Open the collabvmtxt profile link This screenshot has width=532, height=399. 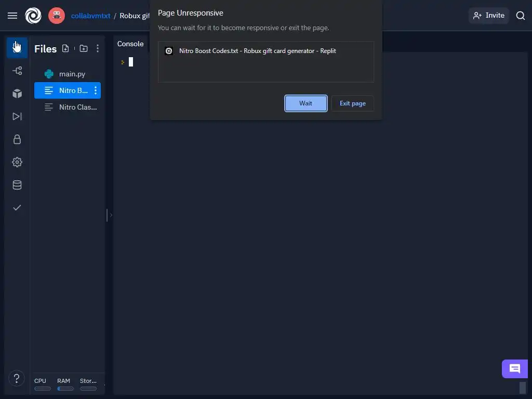click(x=90, y=16)
